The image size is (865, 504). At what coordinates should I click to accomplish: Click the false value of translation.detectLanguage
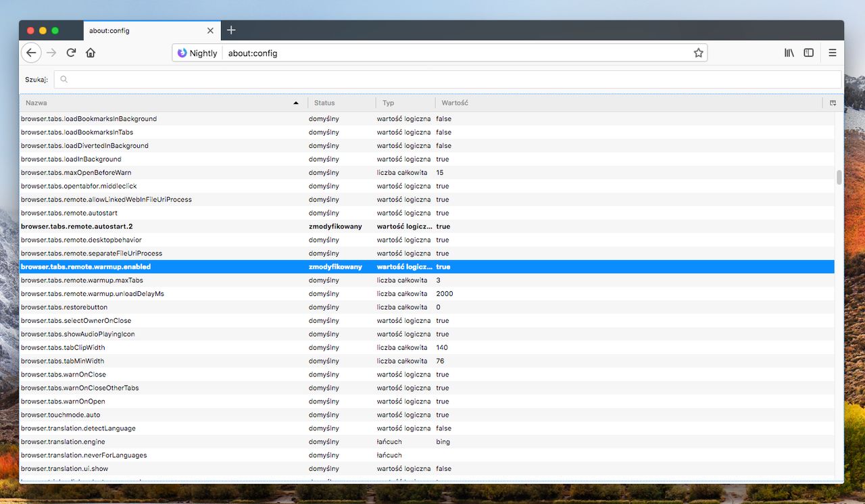point(443,429)
